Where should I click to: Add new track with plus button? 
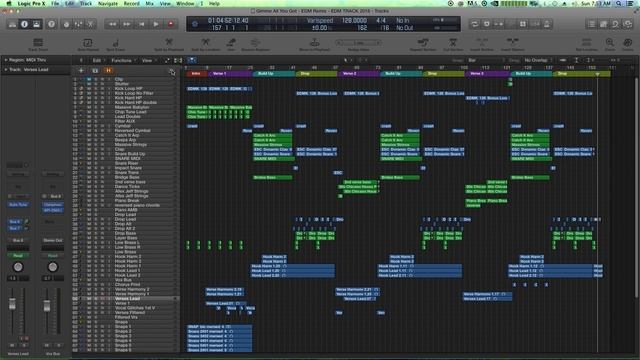click(x=81, y=71)
